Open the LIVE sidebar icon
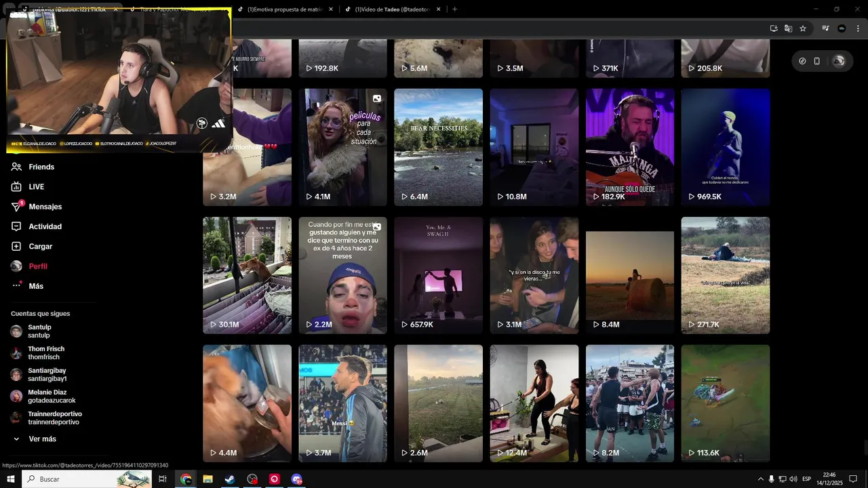Screen dimensions: 868x488 click(16, 186)
